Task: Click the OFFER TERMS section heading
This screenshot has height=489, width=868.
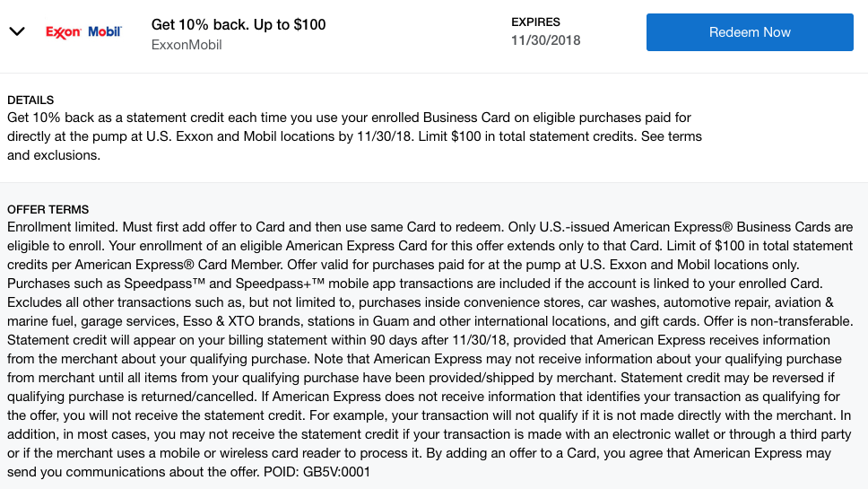Action: click(x=48, y=209)
